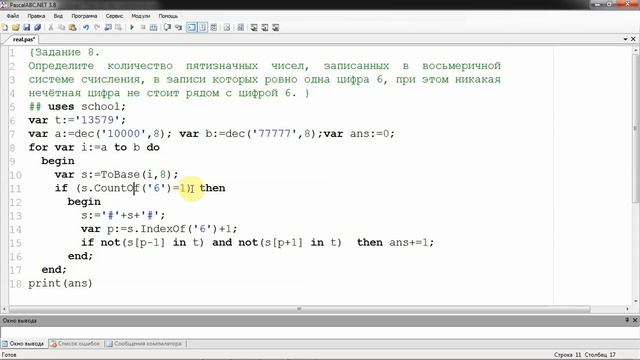Screen dimensions: 640x360
Task: Click the Save all icon
Action: (38, 27)
